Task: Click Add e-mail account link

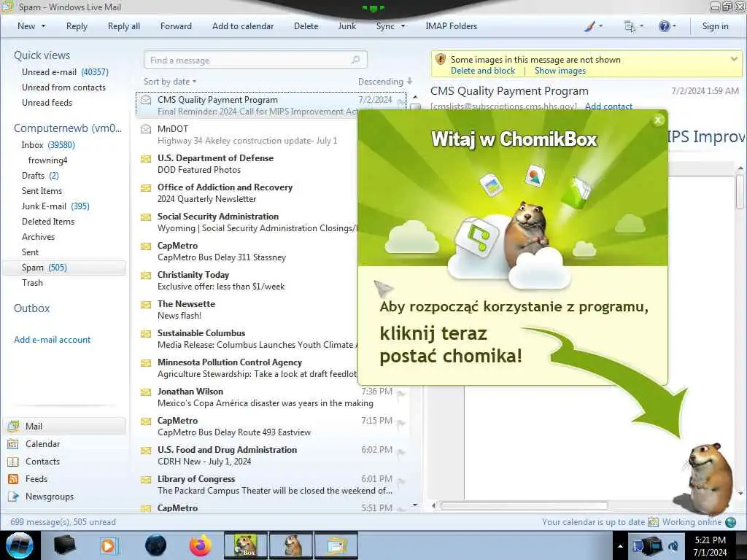Action: 52,340
